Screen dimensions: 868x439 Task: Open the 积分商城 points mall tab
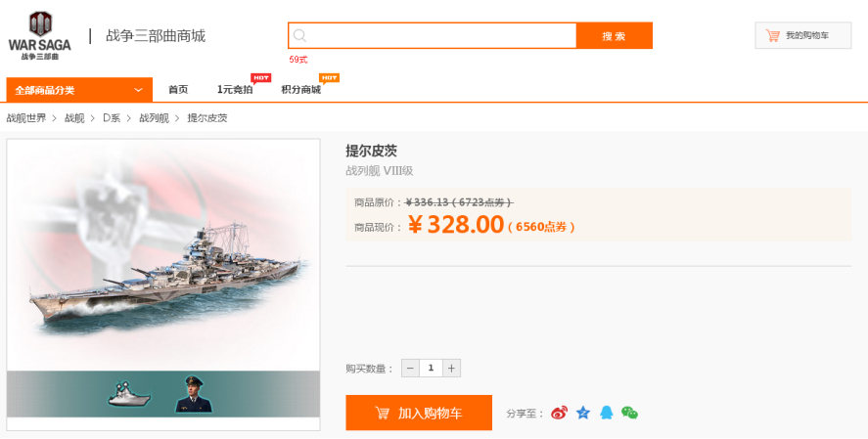point(301,90)
